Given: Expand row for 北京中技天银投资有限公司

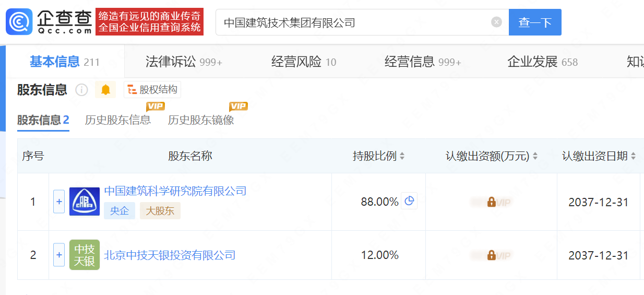Looking at the screenshot, I should pyautogui.click(x=59, y=255).
